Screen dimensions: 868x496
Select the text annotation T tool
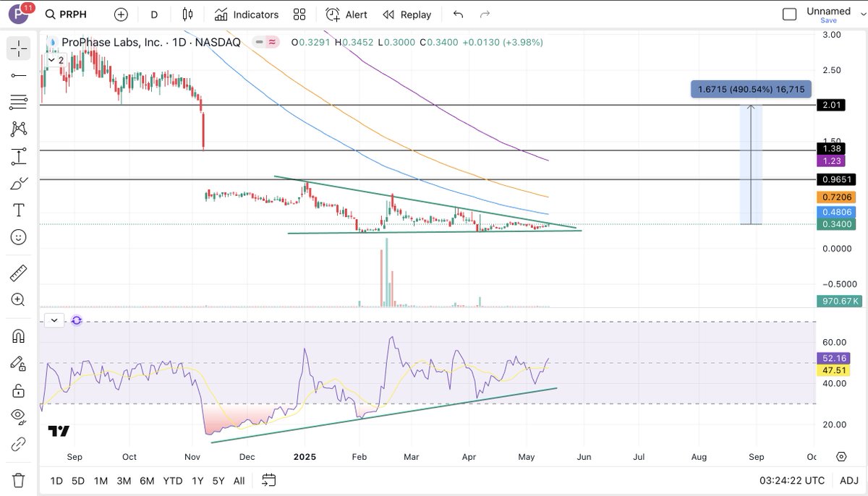[19, 210]
